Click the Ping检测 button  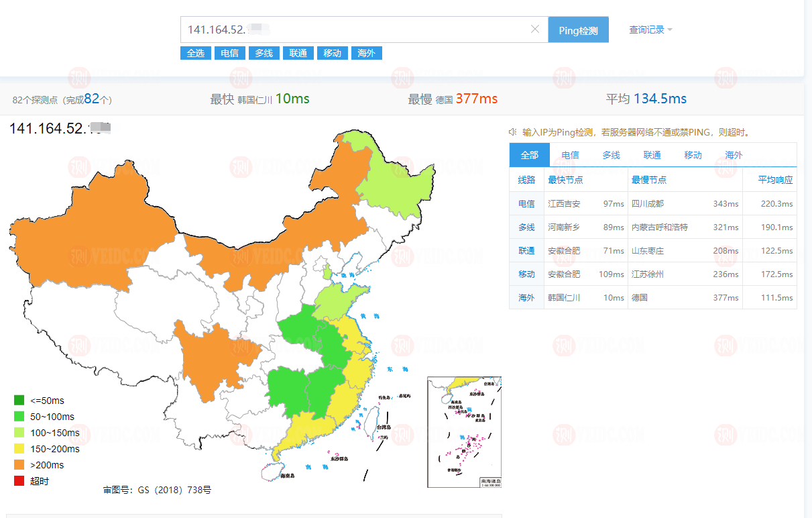[578, 30]
